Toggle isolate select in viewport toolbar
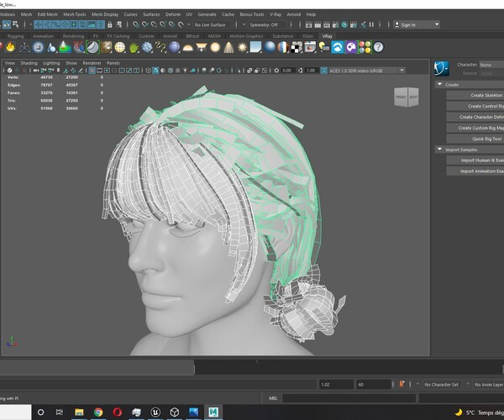This screenshot has width=504, height=420. click(x=237, y=71)
